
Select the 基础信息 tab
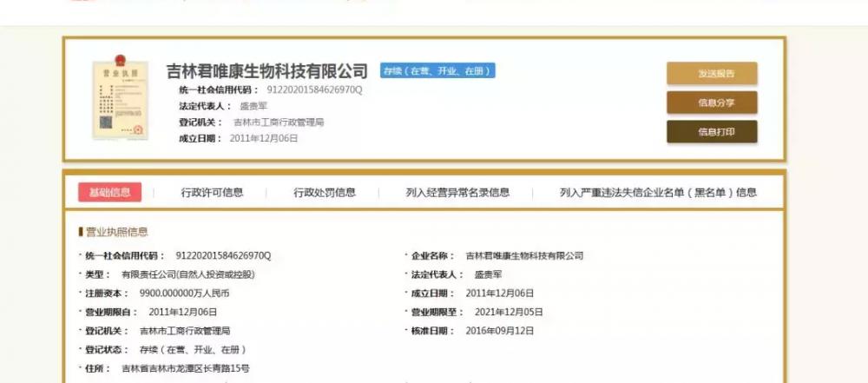click(109, 192)
